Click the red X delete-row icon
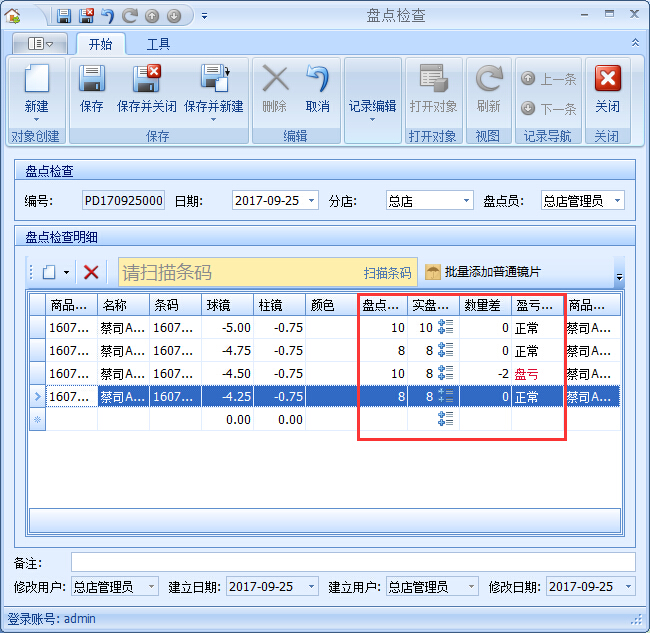This screenshot has height=633, width=650. [x=91, y=272]
